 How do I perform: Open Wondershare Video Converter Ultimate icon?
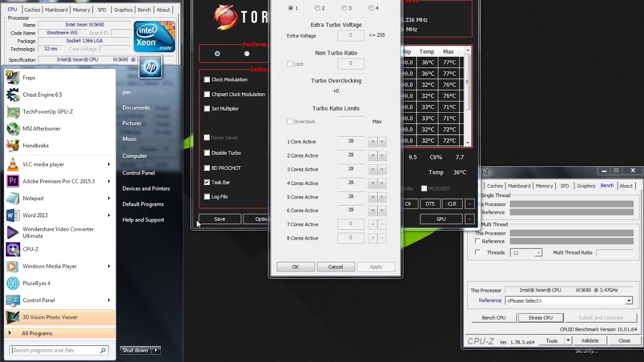(x=13, y=232)
